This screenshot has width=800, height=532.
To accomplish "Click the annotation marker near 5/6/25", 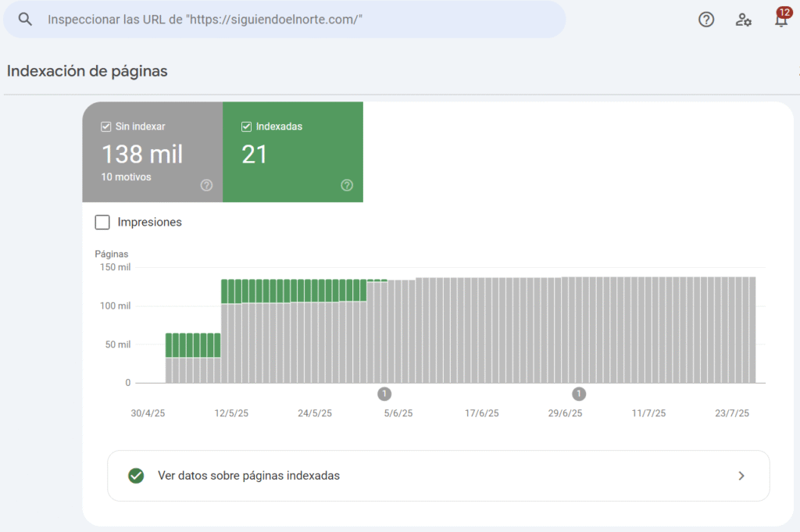I will (384, 393).
